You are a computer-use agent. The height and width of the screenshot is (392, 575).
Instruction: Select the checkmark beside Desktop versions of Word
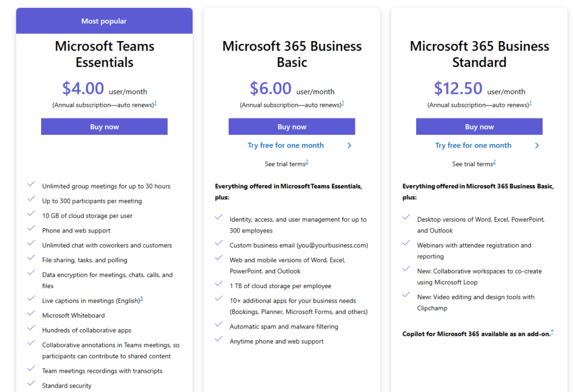(406, 217)
